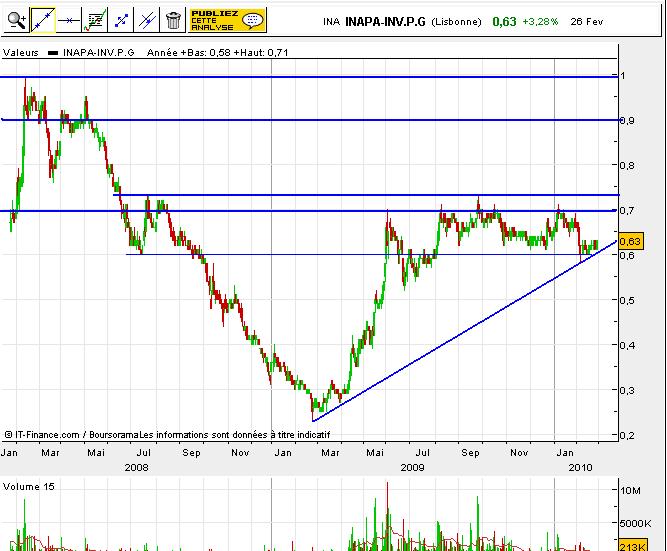
Task: Click the 213K volume value tag
Action: click(632, 546)
